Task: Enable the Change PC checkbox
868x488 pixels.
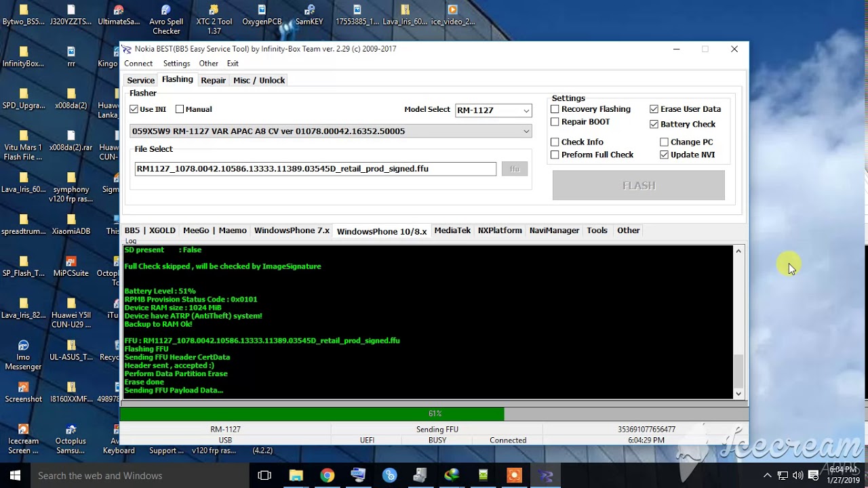Action: click(664, 142)
